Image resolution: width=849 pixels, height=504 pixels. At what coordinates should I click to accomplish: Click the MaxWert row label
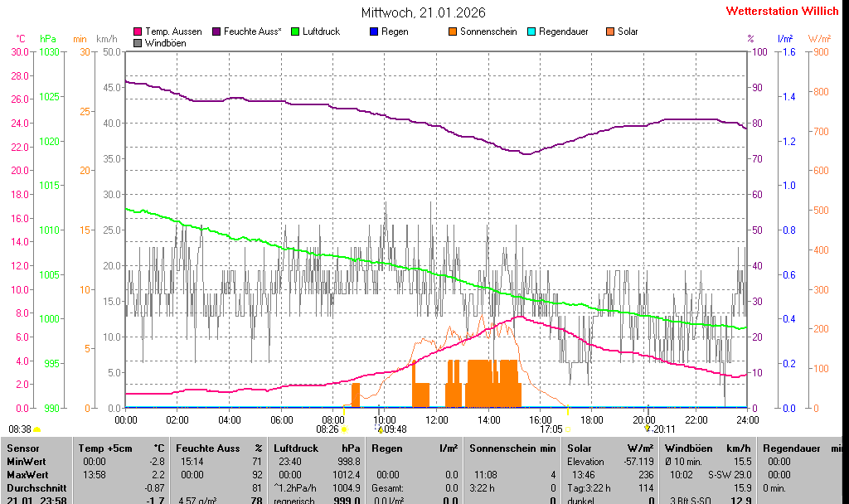tap(28, 474)
